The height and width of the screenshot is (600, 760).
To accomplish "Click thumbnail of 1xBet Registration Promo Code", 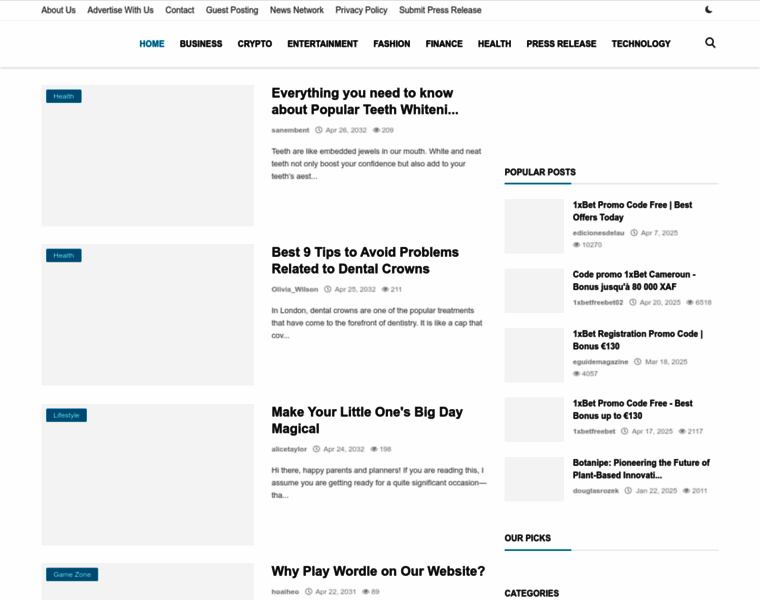I will click(534, 355).
